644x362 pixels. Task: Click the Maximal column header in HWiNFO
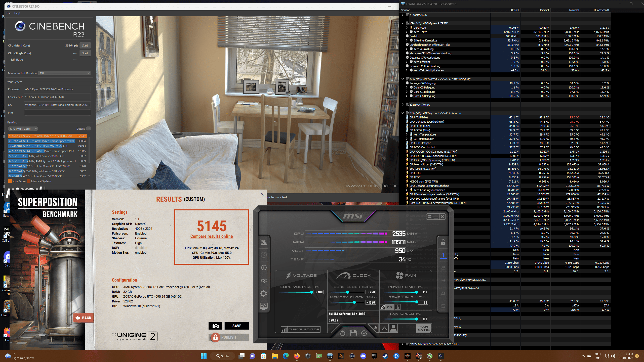pos(566,10)
